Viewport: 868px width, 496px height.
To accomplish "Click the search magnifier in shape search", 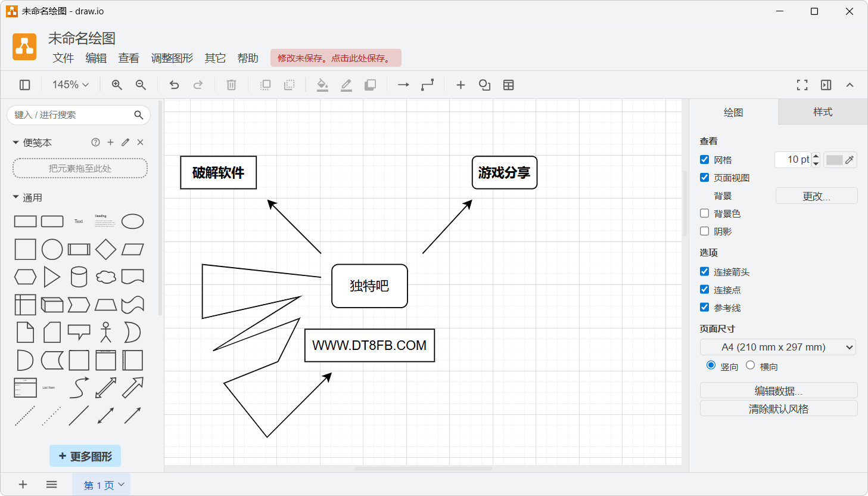I will pyautogui.click(x=138, y=115).
